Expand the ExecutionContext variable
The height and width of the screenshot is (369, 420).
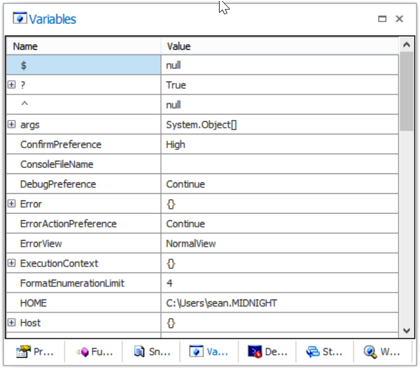pos(12,263)
